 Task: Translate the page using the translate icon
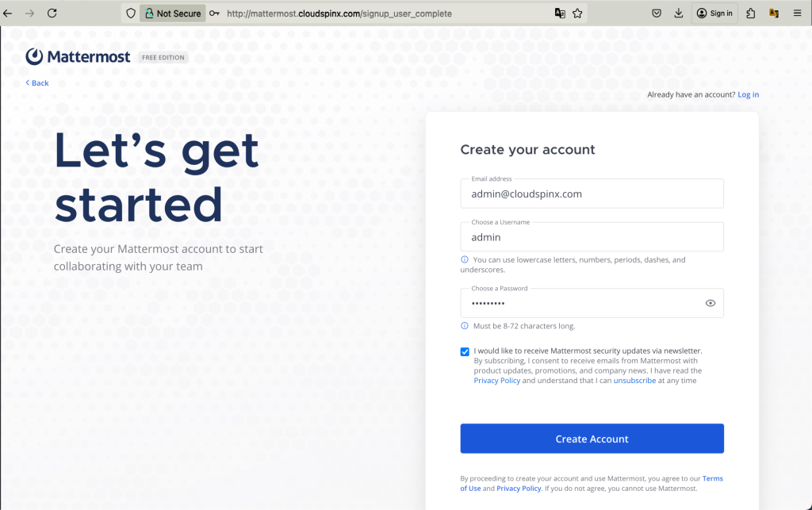tap(559, 13)
